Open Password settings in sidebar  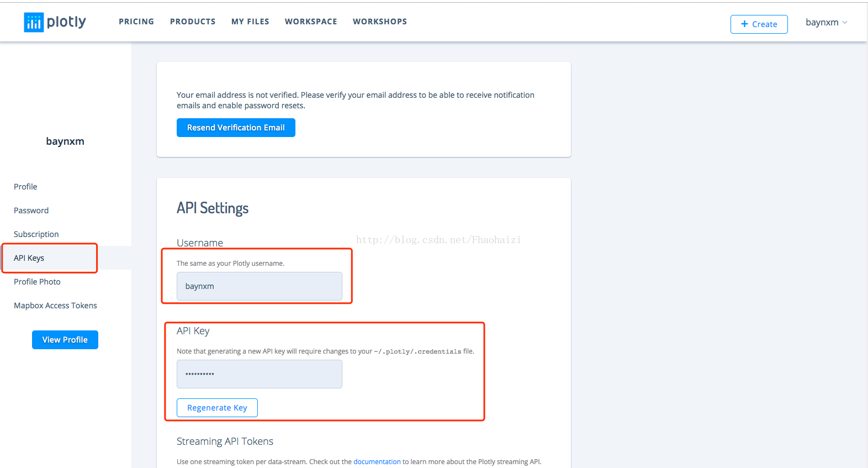[31, 211]
